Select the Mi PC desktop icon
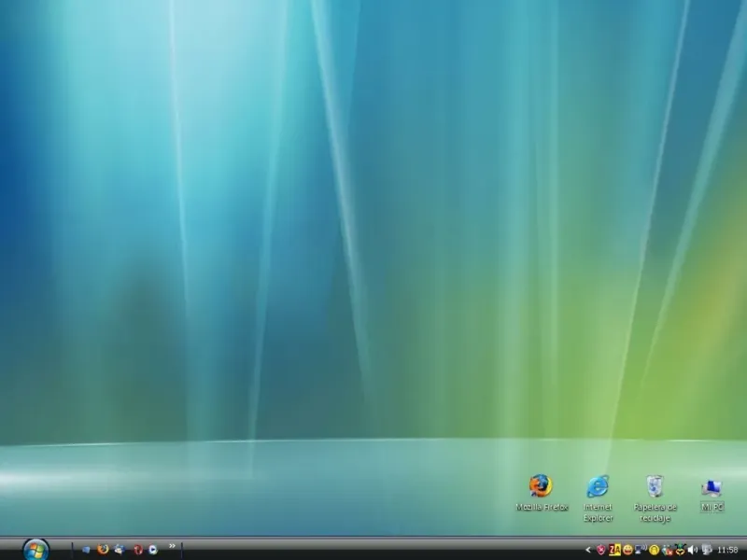Screen dimensions: 747x560 click(x=712, y=488)
